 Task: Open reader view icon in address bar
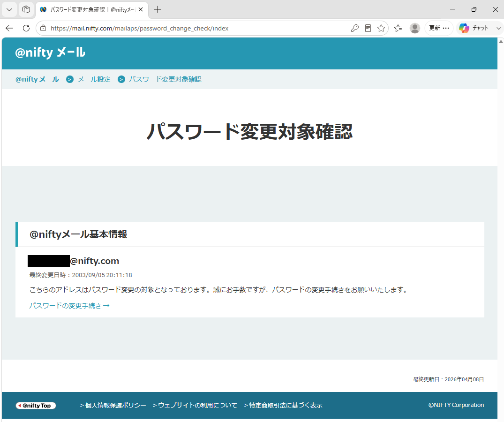click(368, 28)
